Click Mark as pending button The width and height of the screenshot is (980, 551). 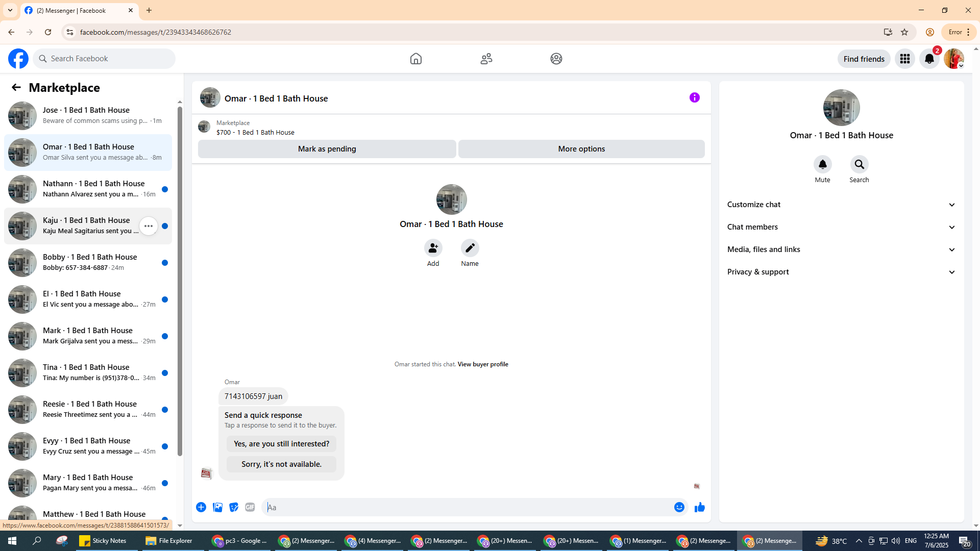pos(327,149)
